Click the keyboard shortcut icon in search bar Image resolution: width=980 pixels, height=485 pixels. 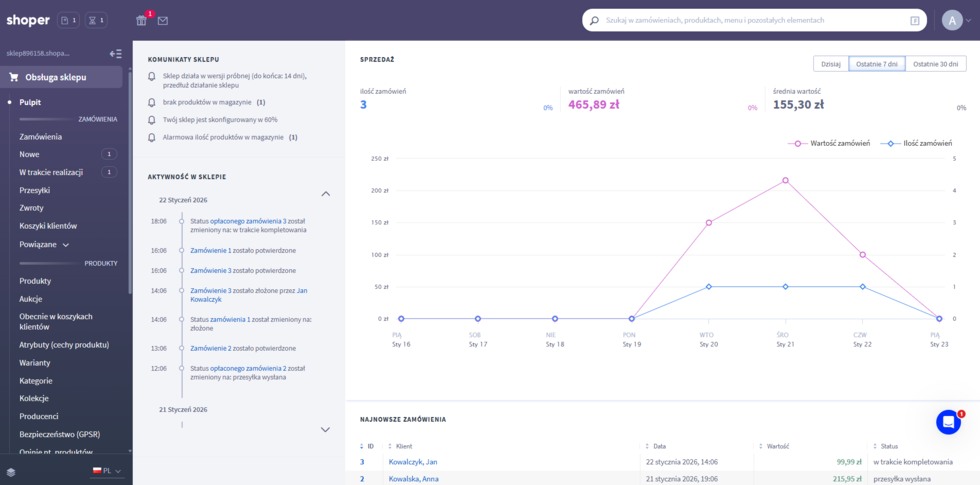tap(914, 20)
